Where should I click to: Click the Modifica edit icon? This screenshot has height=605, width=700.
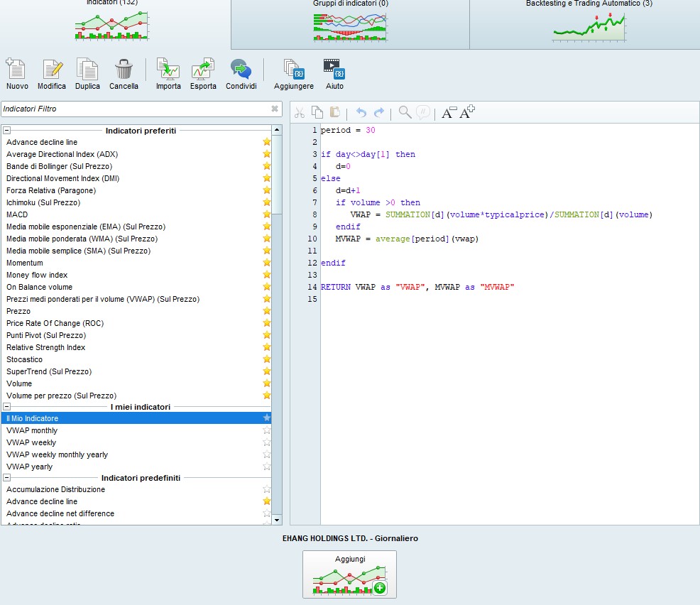click(x=52, y=70)
